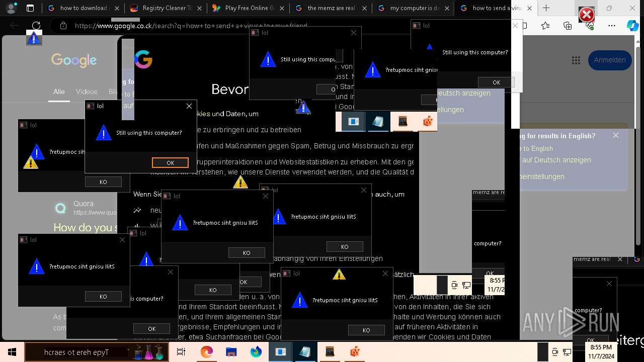644x362 pixels.
Task: Close the 'the memz are real' tab
Action: [364, 8]
